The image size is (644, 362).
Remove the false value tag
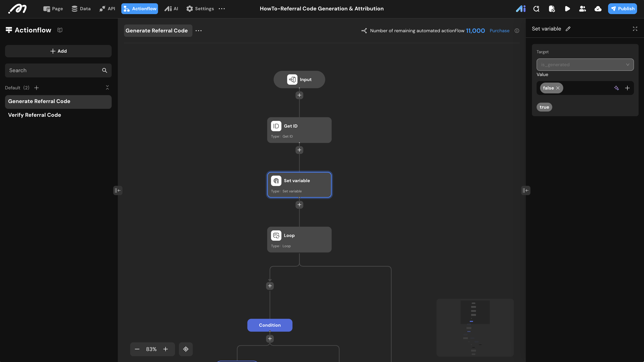[x=558, y=88]
